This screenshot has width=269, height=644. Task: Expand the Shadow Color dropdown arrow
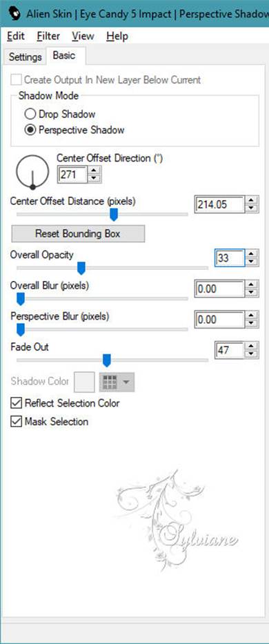126,382
